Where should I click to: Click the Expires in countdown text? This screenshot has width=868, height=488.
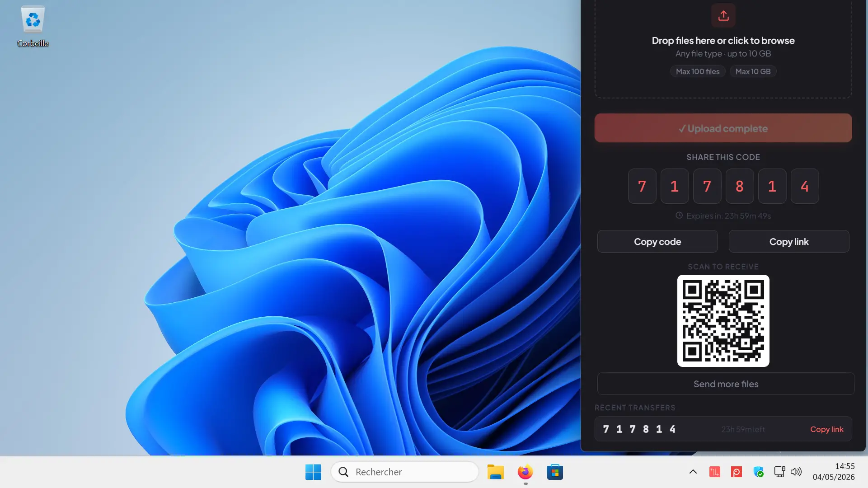coord(728,216)
